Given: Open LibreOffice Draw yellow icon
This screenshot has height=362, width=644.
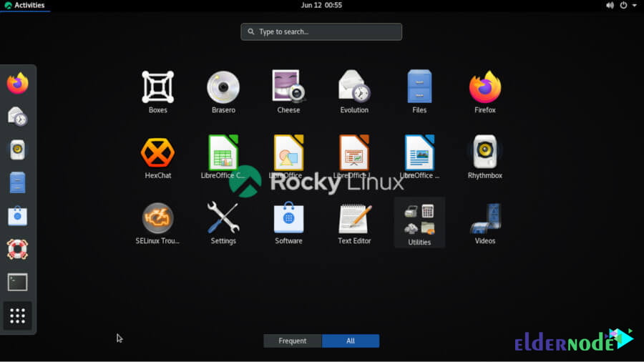Looking at the screenshot, I should [288, 157].
